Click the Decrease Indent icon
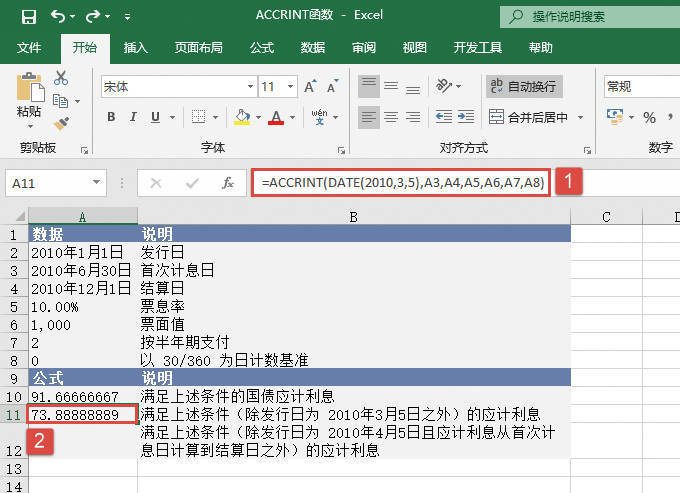The height and width of the screenshot is (493, 680). (x=444, y=117)
